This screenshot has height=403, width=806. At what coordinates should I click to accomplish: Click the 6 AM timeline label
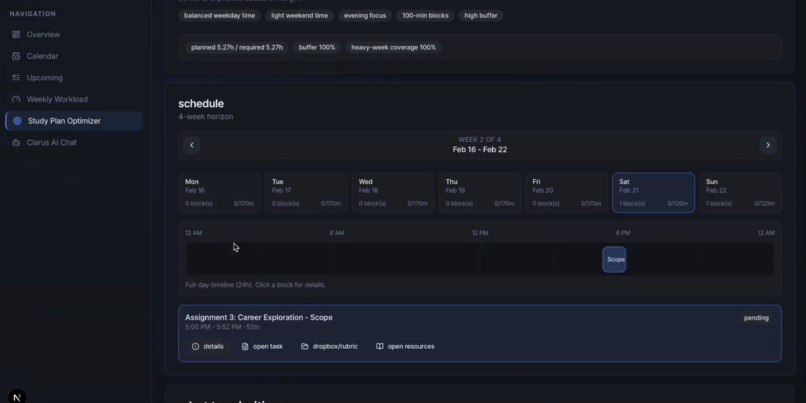tap(337, 233)
